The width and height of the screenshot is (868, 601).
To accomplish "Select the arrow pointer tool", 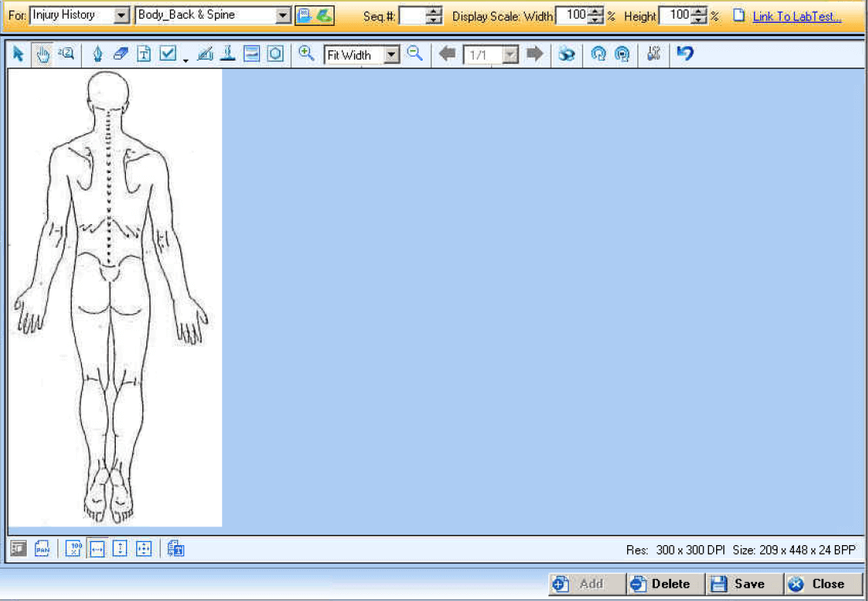I will [x=18, y=54].
